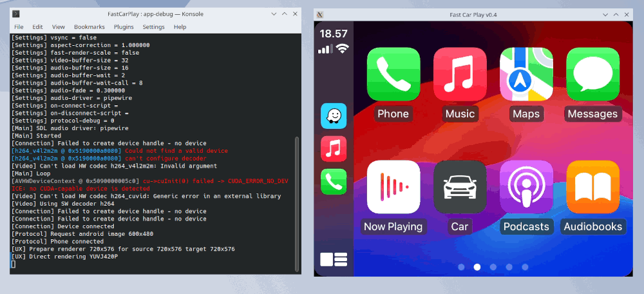Click the Phone label under the app

click(393, 114)
